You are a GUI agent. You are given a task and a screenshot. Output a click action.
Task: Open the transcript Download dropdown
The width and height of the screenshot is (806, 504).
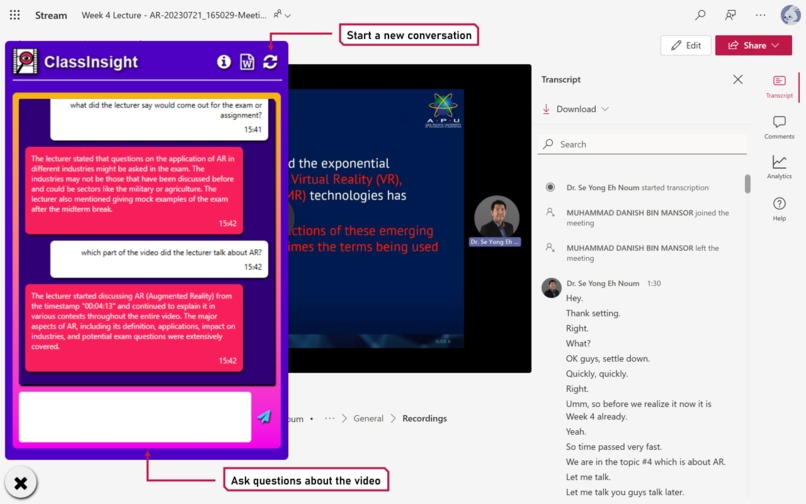point(576,109)
